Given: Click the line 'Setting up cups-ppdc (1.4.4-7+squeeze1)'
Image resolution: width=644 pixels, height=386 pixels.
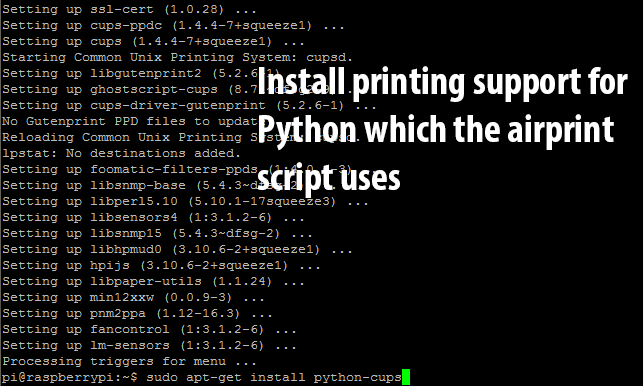Looking at the screenshot, I should click(x=173, y=25).
